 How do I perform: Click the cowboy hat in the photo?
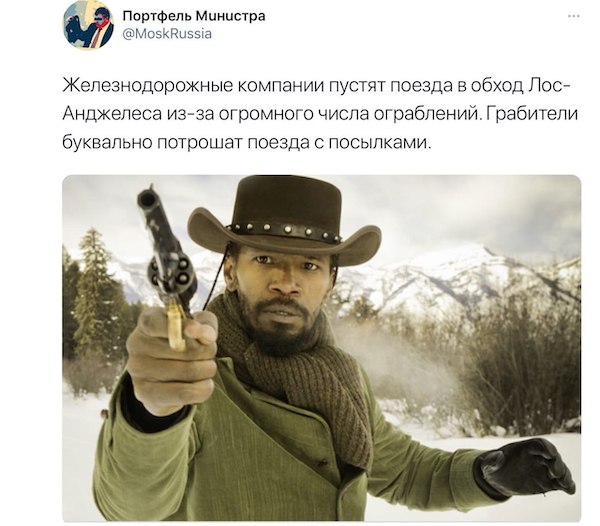click(x=284, y=220)
